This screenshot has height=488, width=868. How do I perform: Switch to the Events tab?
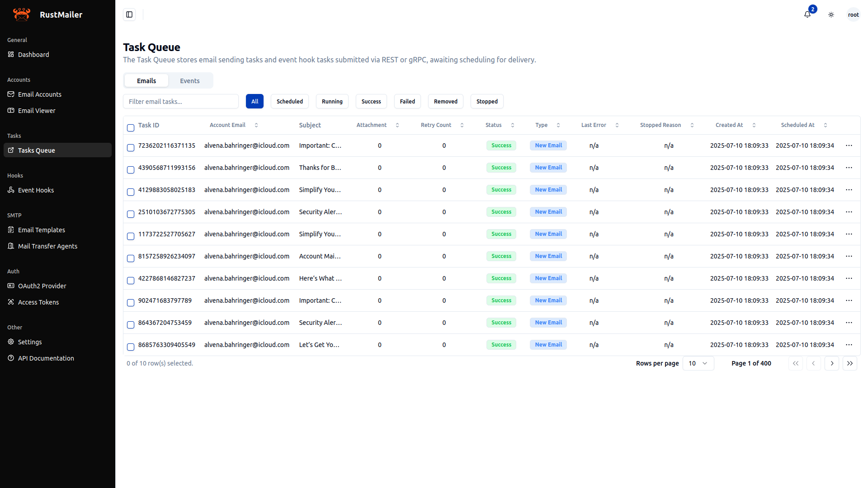(189, 81)
